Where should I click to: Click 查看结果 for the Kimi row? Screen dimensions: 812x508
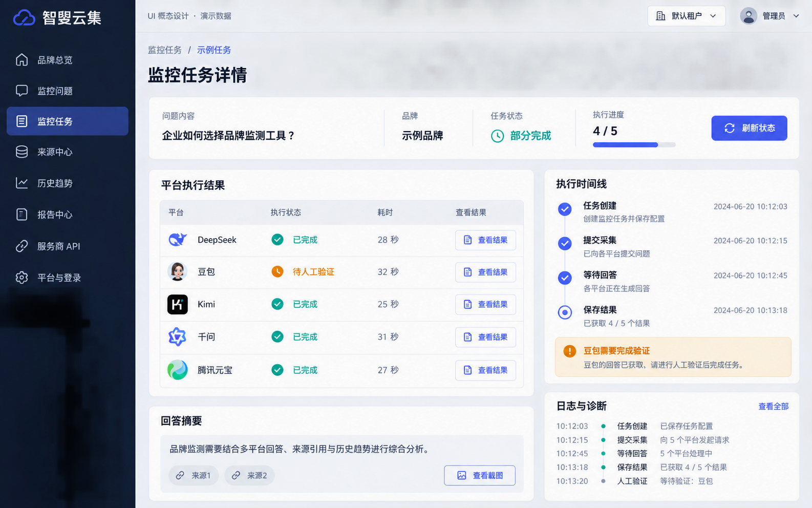tap(485, 304)
